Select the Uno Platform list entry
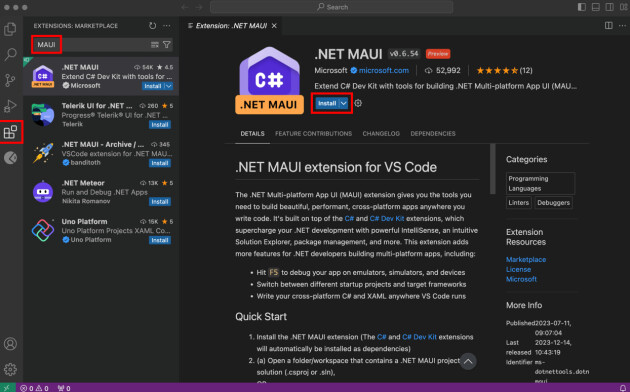 [101, 231]
